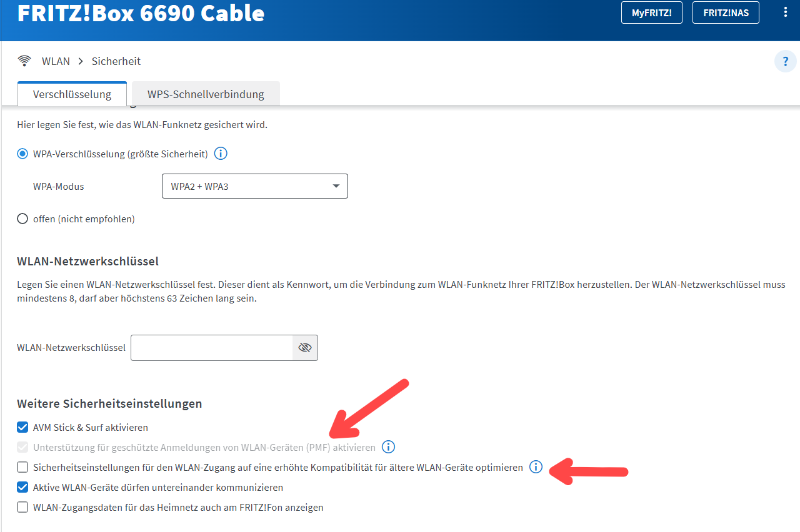Switch to the WPS-Schnellverbindung tab

206,94
